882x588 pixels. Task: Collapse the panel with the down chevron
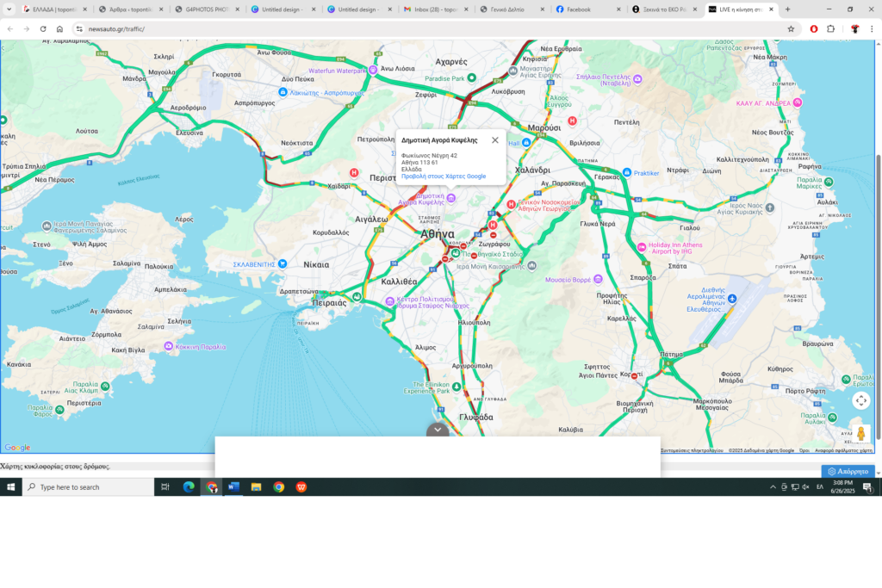point(438,430)
